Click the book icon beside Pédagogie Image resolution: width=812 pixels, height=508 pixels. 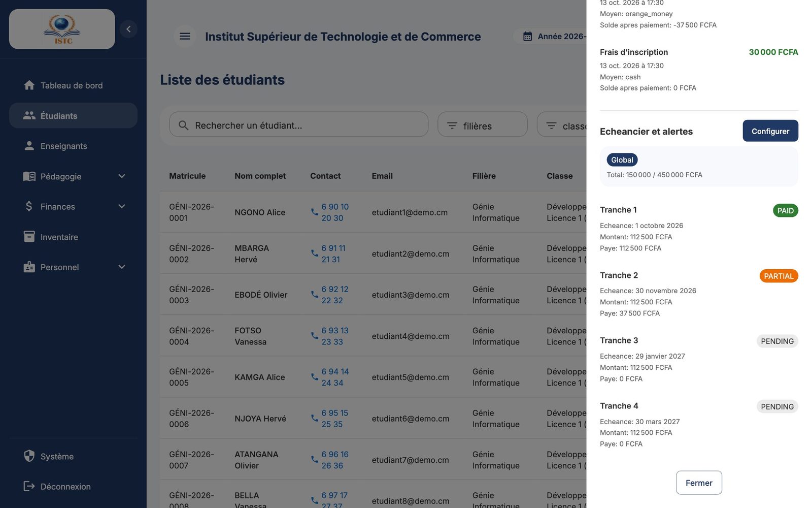[29, 176]
